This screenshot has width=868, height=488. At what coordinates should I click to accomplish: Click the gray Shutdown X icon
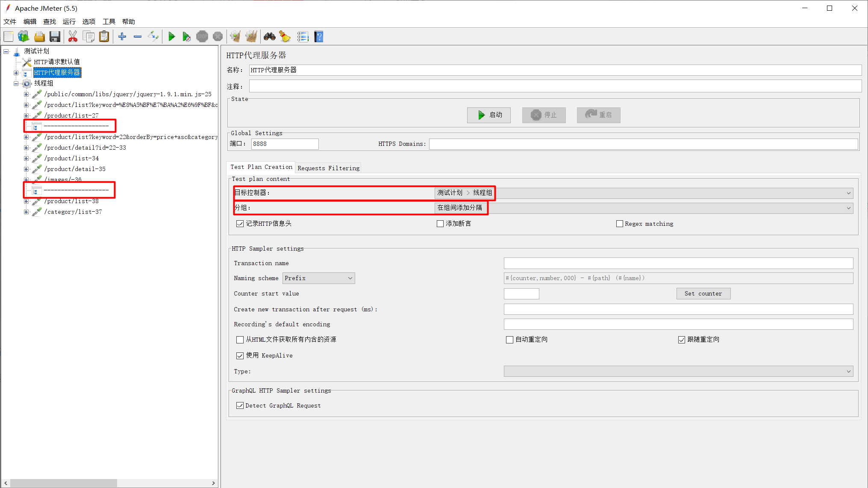coord(218,37)
